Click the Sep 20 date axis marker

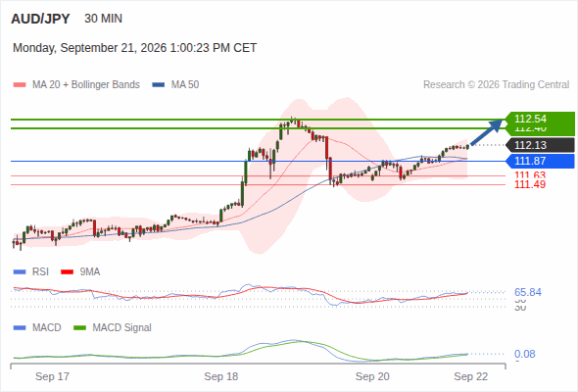click(x=372, y=376)
